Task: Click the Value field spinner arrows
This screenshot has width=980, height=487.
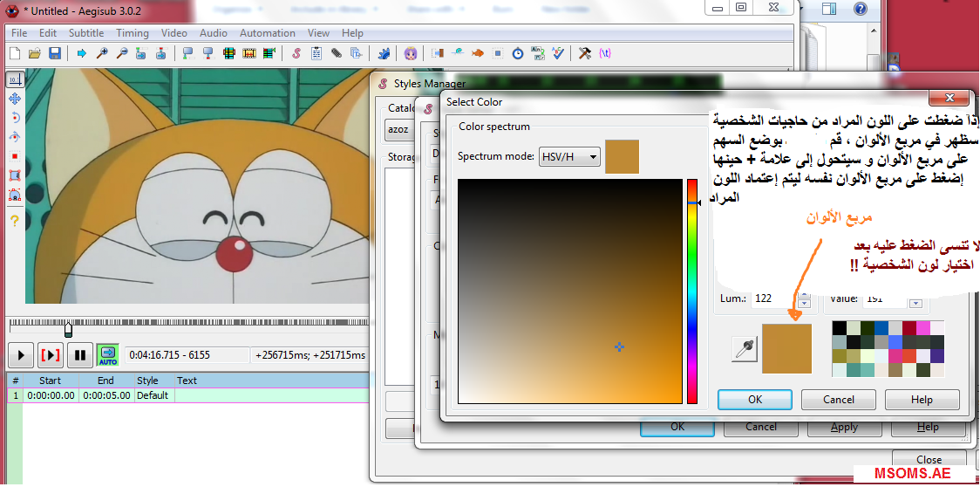Action: pos(915,302)
